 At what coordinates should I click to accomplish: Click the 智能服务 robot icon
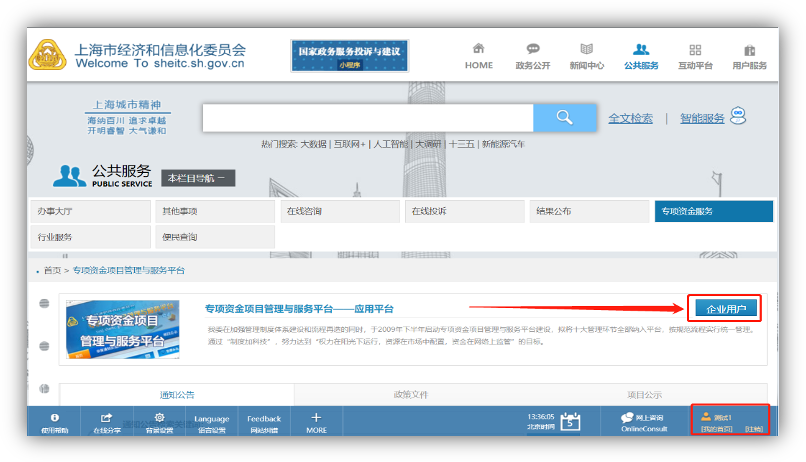pyautogui.click(x=739, y=117)
